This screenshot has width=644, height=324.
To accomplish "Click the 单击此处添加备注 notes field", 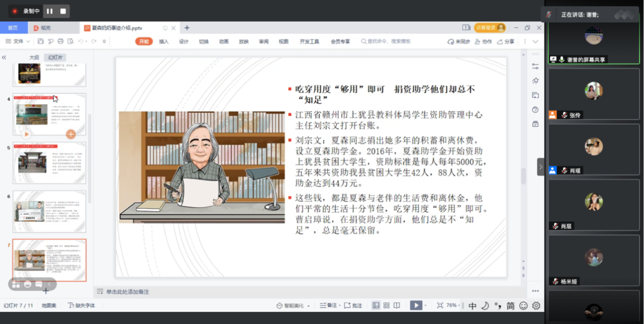I will [x=128, y=292].
